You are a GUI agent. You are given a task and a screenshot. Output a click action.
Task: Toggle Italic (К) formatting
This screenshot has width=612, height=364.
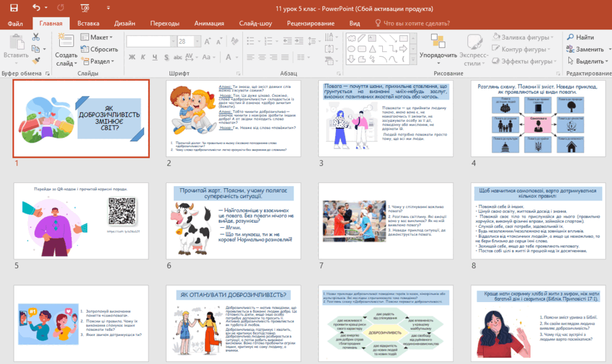coord(143,57)
